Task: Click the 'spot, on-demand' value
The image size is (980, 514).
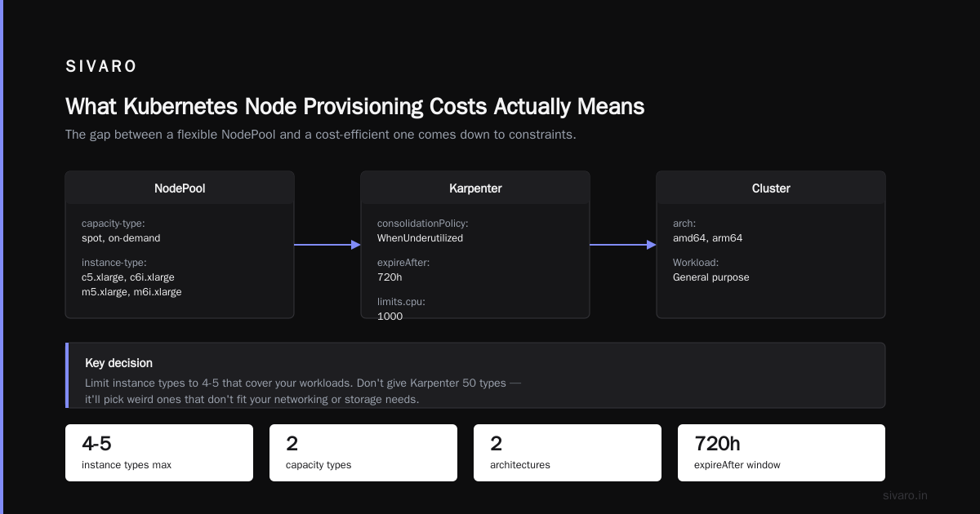Action: point(121,238)
